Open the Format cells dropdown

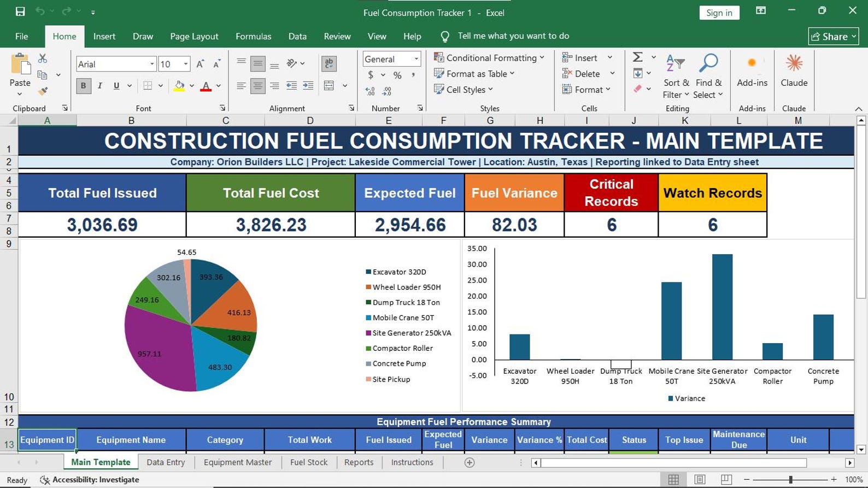586,90
